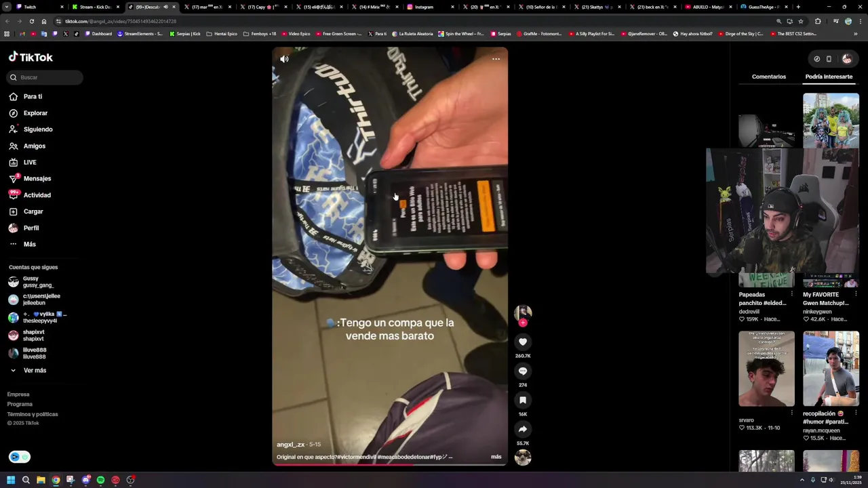Open the profile avatar in the top pill
The width and height of the screenshot is (868, 488).
[846, 59]
